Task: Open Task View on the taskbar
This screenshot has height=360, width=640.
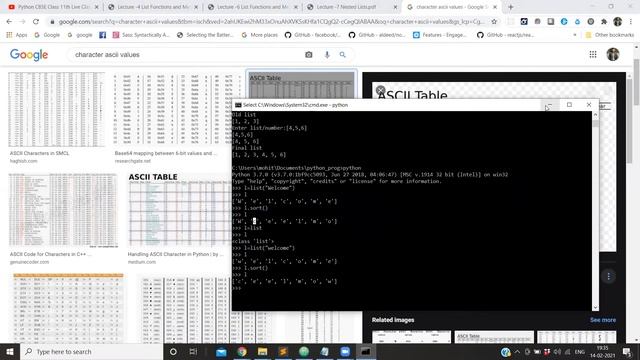Action: click(193, 351)
